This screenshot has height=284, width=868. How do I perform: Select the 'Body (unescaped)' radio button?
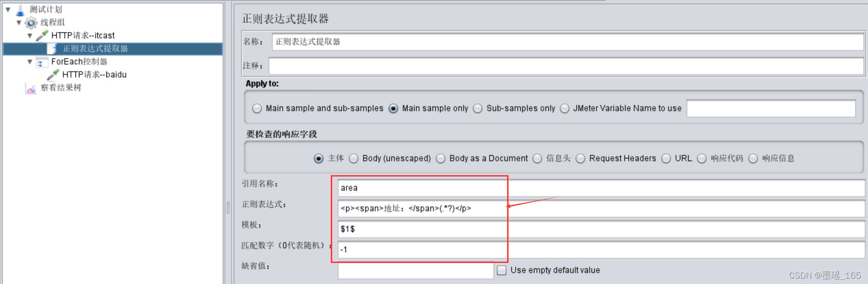pos(354,158)
